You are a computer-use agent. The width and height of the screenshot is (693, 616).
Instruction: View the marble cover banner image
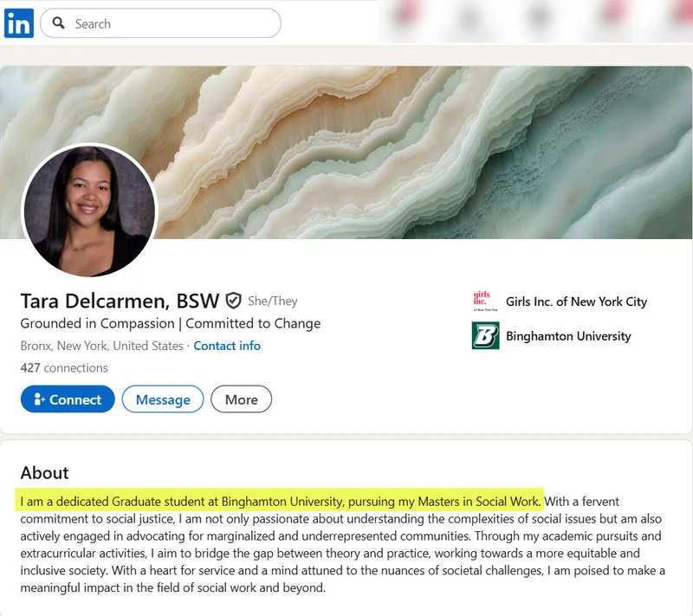pos(346,152)
